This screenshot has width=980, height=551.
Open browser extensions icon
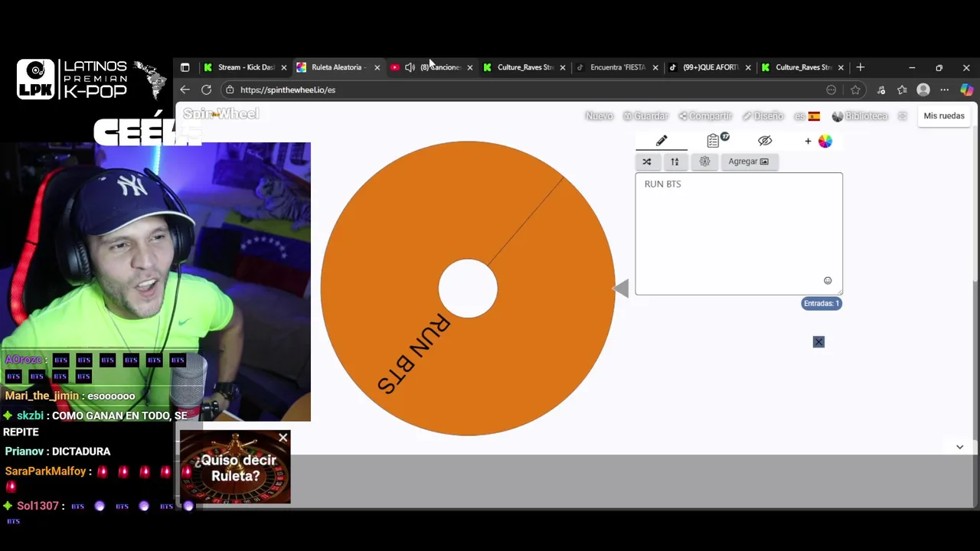pos(881,90)
